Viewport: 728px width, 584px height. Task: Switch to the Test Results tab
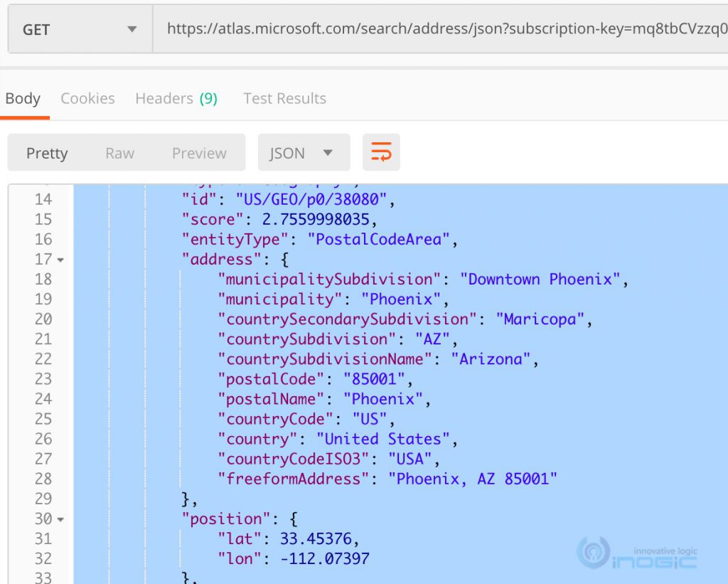coord(284,98)
